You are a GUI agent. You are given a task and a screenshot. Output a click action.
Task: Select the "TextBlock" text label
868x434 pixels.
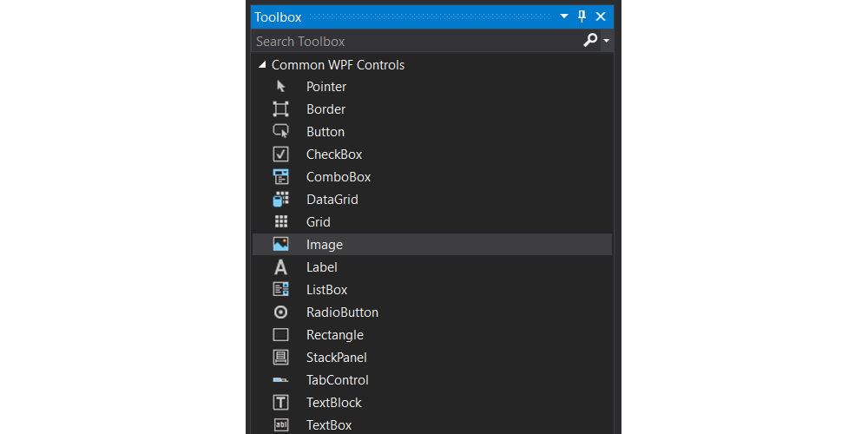(x=334, y=403)
